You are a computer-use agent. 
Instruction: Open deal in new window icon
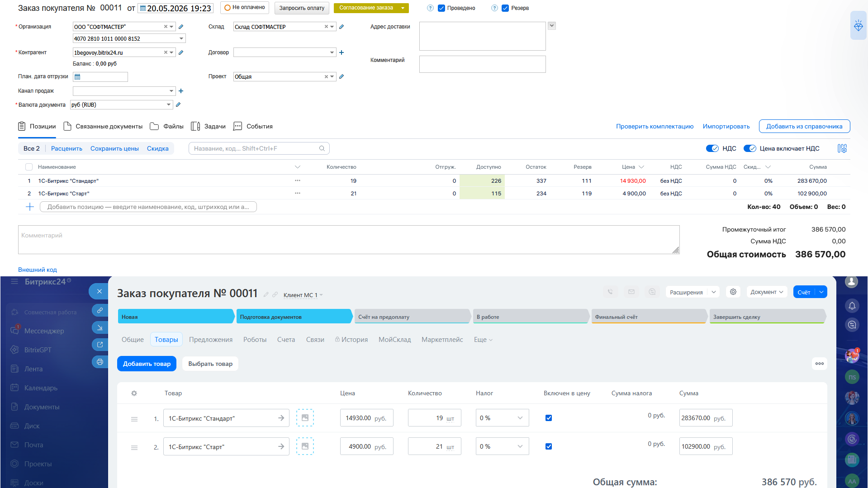(x=100, y=345)
